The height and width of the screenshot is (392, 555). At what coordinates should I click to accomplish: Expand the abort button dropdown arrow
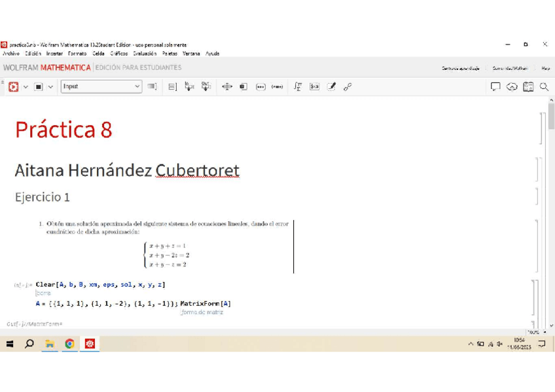(x=50, y=86)
